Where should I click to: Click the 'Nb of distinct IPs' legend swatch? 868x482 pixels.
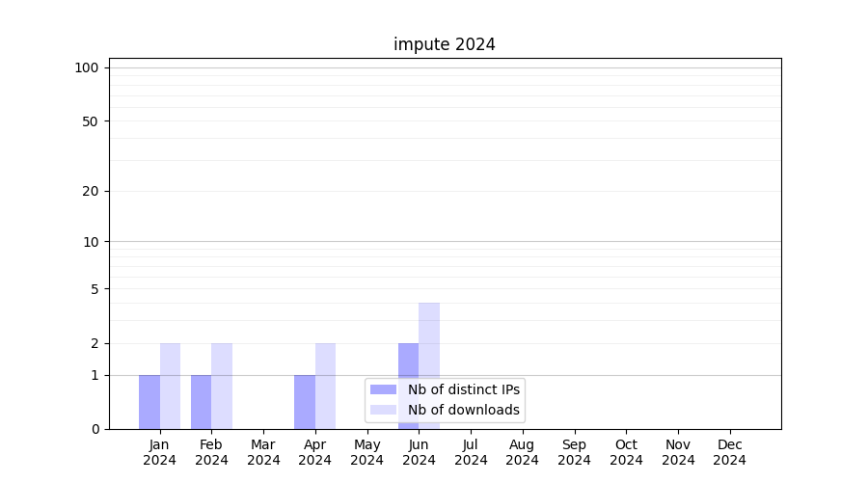[x=383, y=389]
